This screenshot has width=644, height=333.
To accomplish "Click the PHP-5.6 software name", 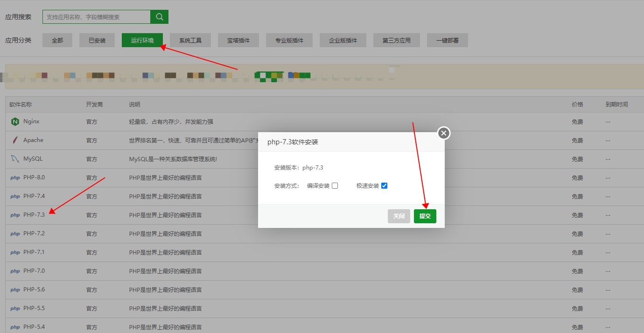I will pyautogui.click(x=34, y=290).
